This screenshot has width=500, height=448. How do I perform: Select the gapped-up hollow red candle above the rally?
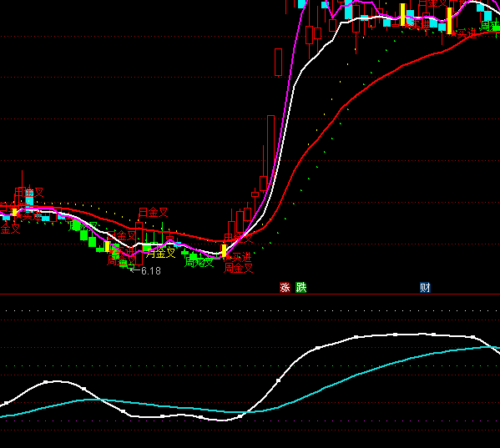[278, 62]
